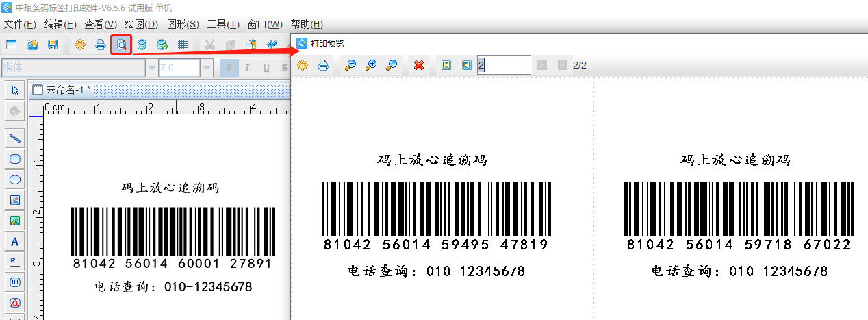Select the ellipse drawing tool
This screenshot has height=320, width=868.
(15, 180)
